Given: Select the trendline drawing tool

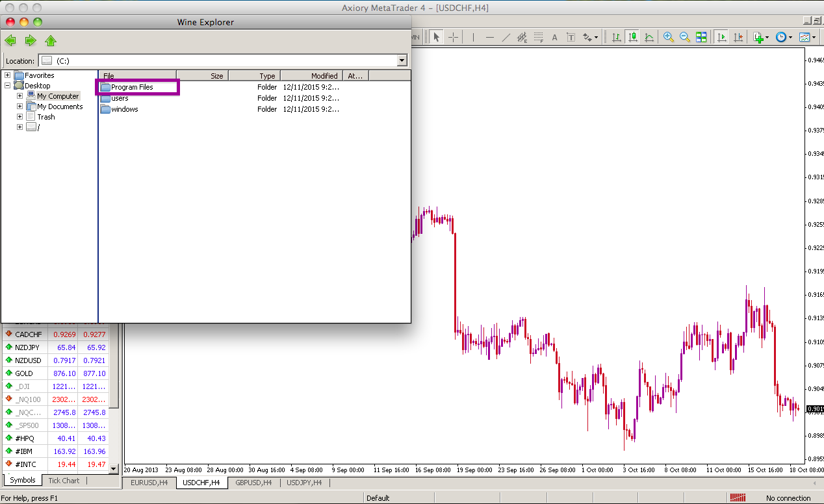Looking at the screenshot, I should coord(506,37).
